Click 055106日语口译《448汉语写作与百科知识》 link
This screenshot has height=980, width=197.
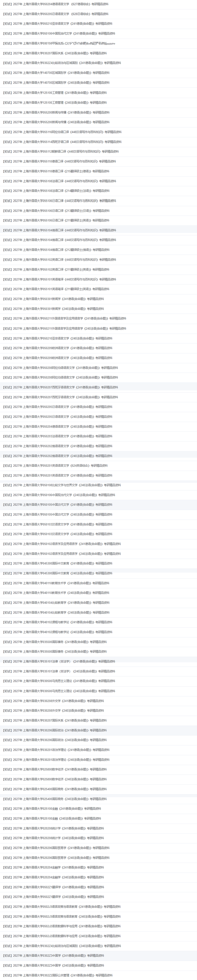59,201
